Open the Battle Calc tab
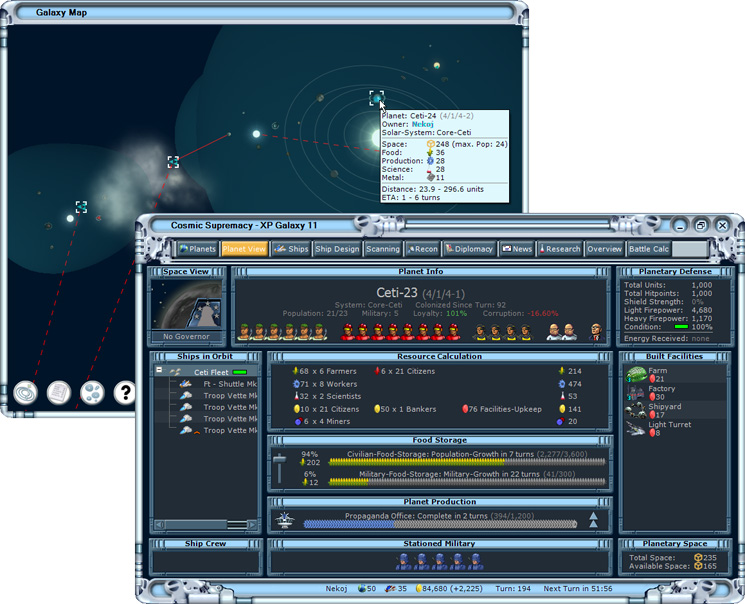The image size is (745, 604). click(649, 249)
